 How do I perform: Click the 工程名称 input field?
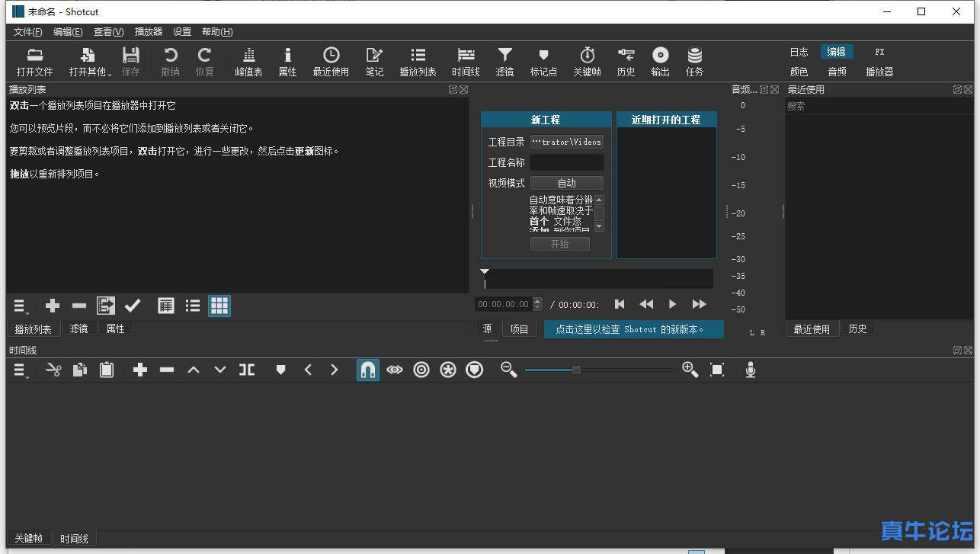(566, 162)
